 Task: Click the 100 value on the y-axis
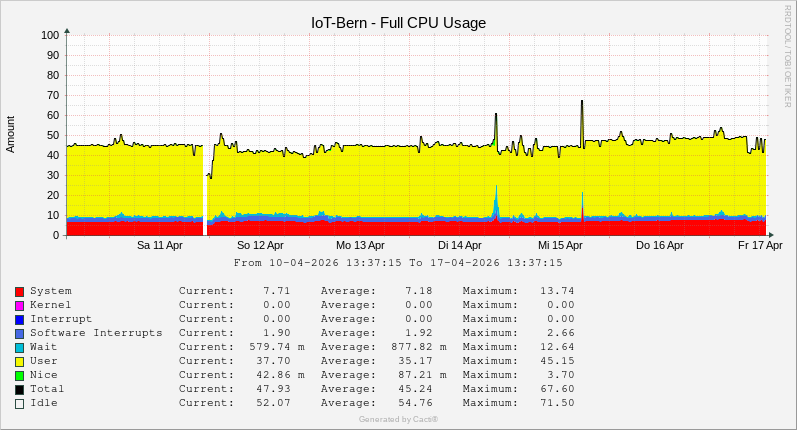[x=50, y=35]
